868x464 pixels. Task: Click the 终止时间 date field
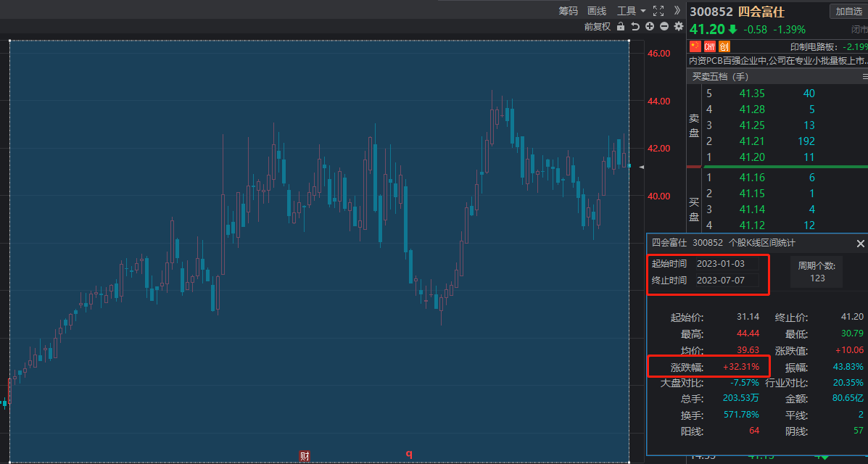(x=727, y=280)
